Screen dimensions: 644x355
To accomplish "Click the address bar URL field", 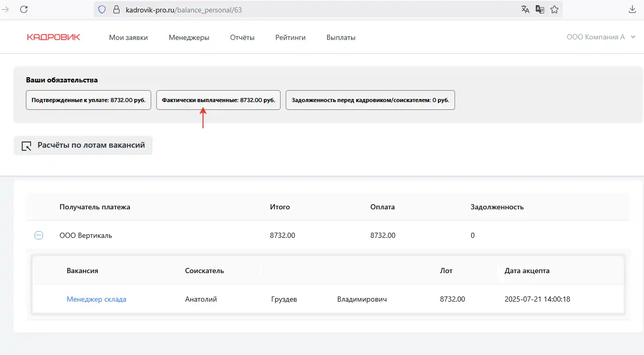I will click(311, 9).
